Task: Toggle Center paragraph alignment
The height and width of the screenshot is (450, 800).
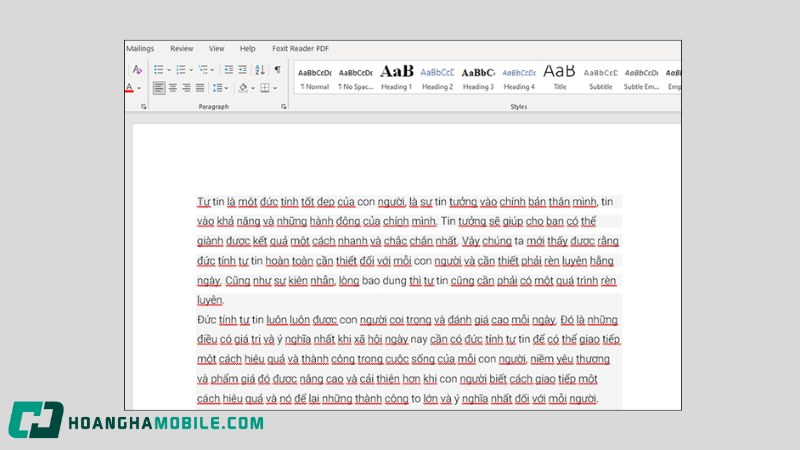Action: pyautogui.click(x=173, y=88)
